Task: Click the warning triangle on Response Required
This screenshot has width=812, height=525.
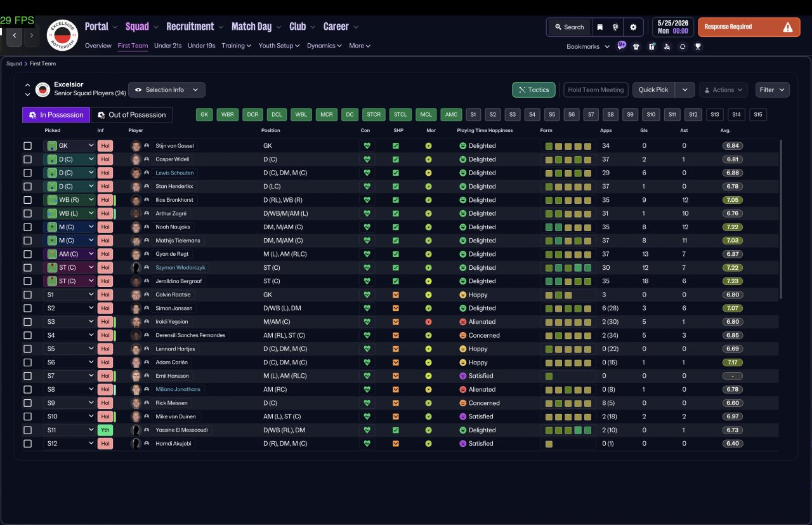Action: coord(787,27)
